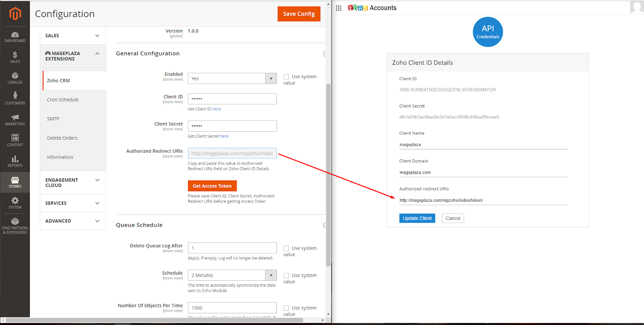The height and width of the screenshot is (325, 644).
Task: Open the Zoho apps grid menu
Action: 339,8
